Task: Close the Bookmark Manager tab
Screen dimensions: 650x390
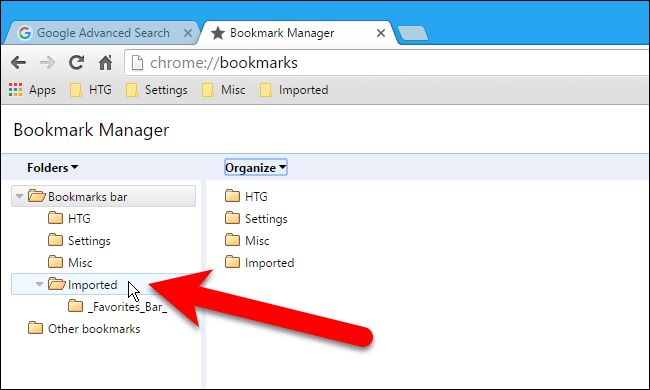Action: tap(381, 33)
